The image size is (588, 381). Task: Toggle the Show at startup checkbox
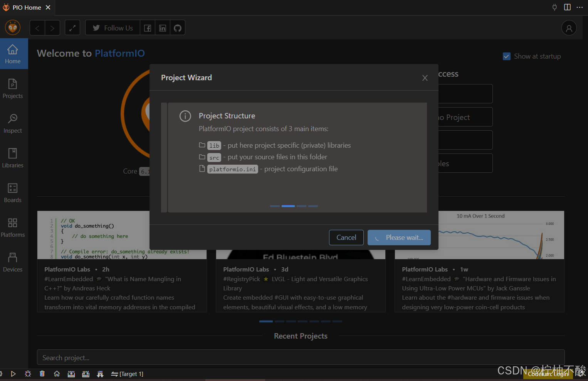tap(507, 56)
